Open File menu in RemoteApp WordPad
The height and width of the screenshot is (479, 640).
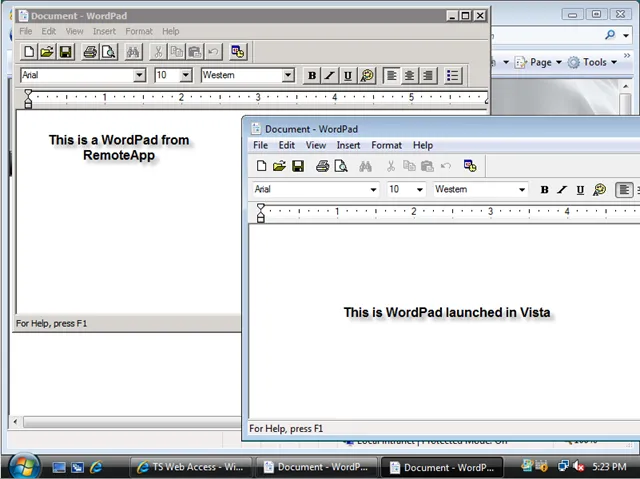pos(26,31)
